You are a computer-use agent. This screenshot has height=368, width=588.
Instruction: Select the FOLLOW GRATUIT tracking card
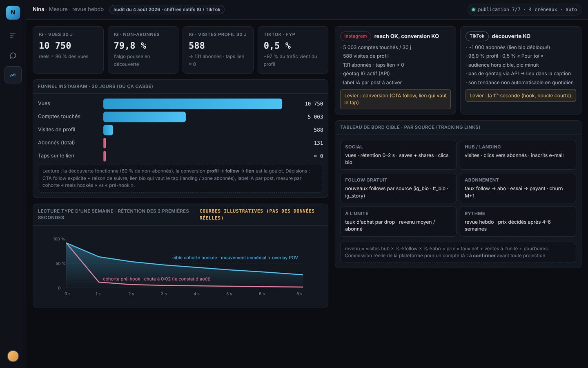coord(398,188)
